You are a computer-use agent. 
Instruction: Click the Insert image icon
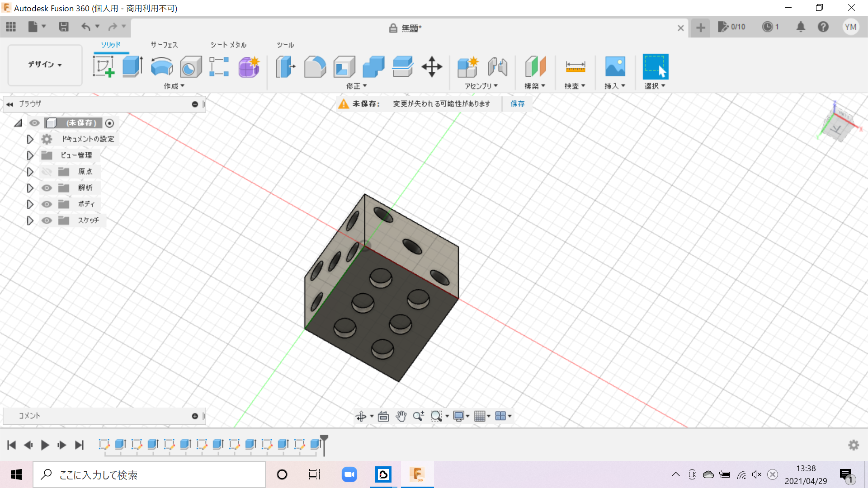tap(615, 66)
